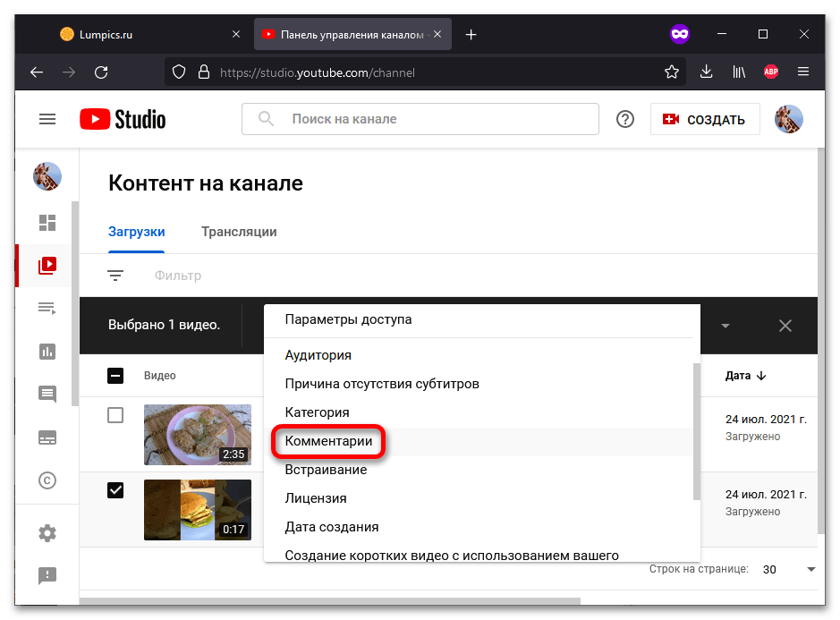The height and width of the screenshot is (620, 840).
Task: Open the ABP extension icon
Action: point(771,72)
